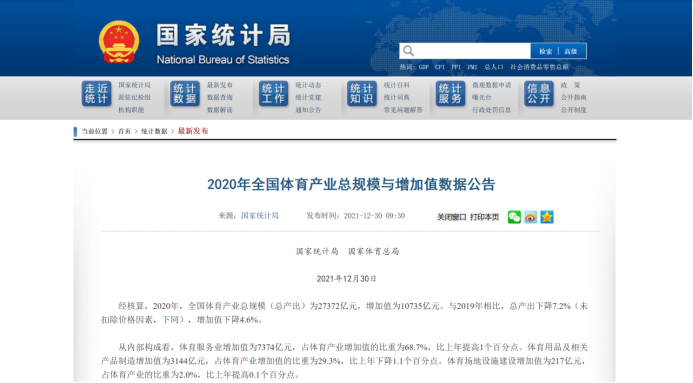Open 最新发布 submenu link under 统计数据
The width and height of the screenshot is (693, 383).
click(220, 85)
